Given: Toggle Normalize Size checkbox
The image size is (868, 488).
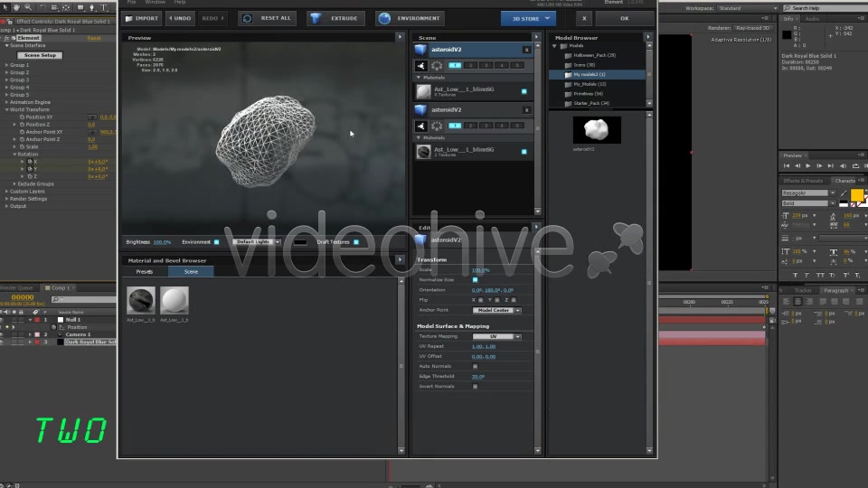Looking at the screenshot, I should coord(475,280).
